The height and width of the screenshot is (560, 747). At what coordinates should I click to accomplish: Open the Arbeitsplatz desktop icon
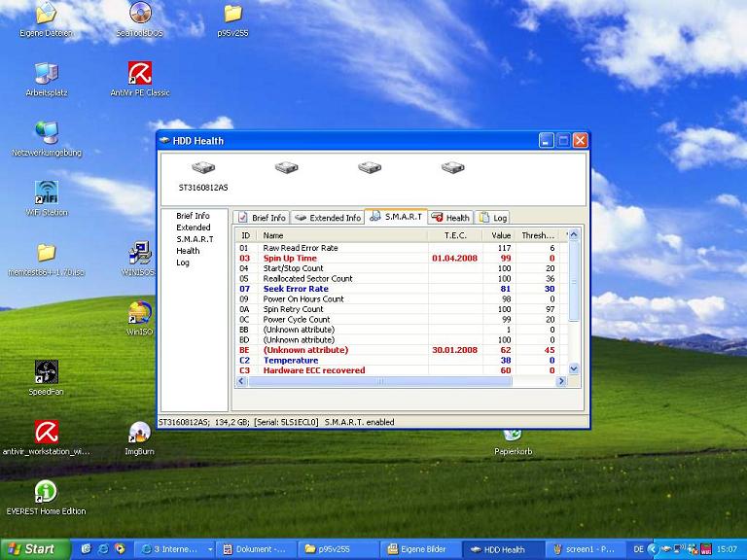(x=47, y=80)
